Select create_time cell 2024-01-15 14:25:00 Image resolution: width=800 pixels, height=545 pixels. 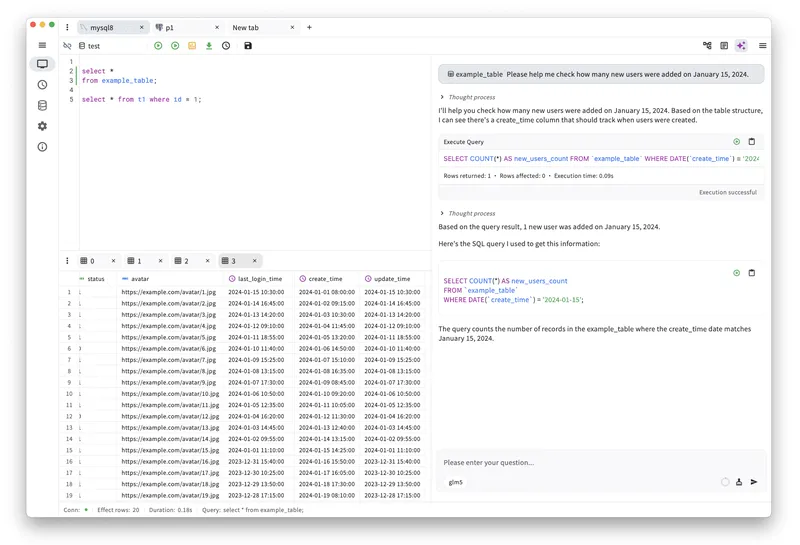click(x=327, y=450)
